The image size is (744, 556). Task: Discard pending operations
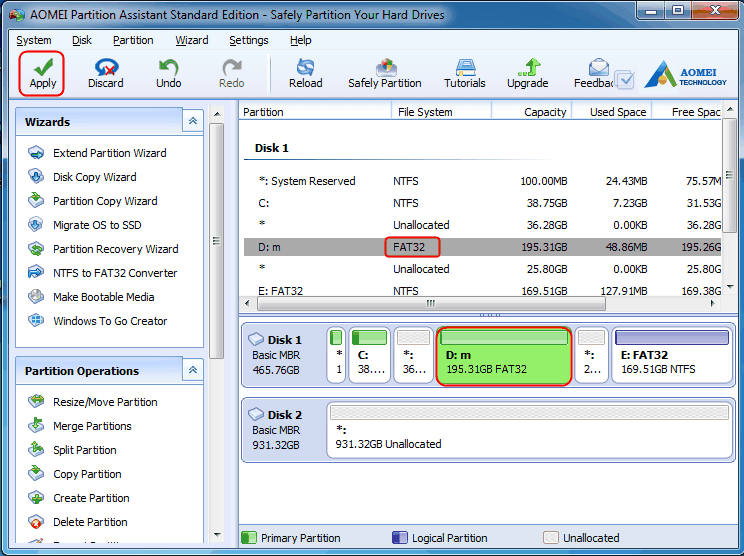point(105,74)
